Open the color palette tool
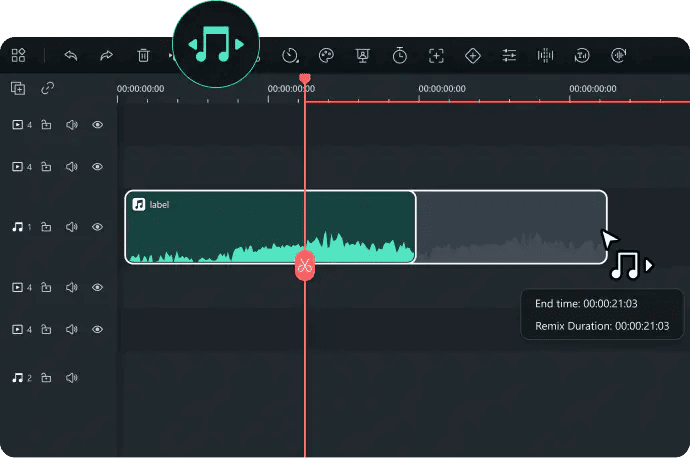 tap(326, 56)
